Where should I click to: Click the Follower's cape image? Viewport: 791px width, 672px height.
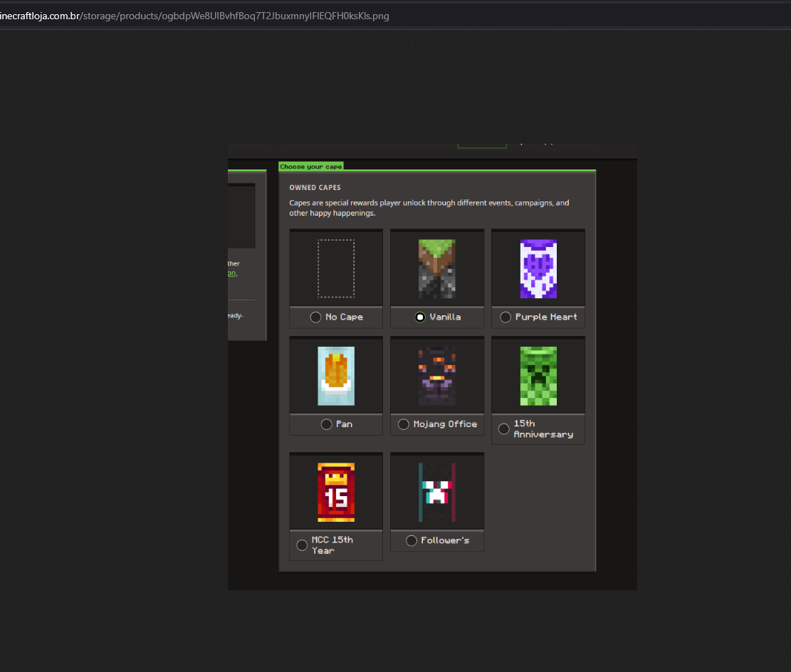click(x=436, y=492)
